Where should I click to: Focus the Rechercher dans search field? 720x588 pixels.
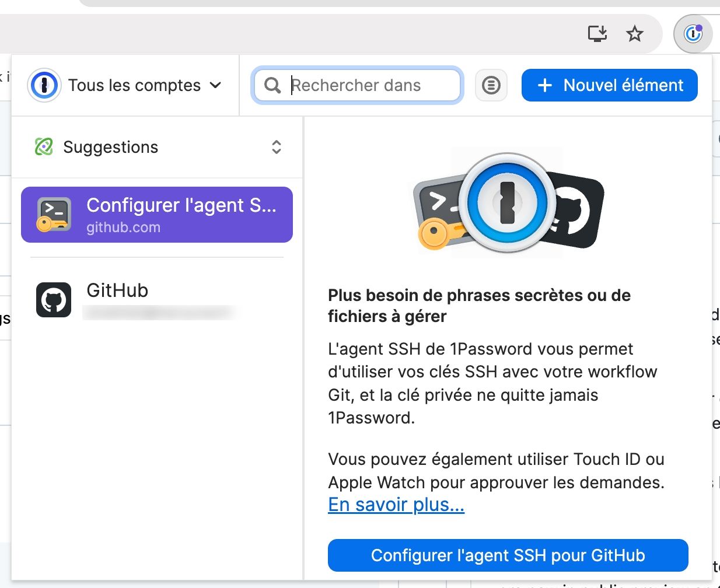tap(373, 86)
